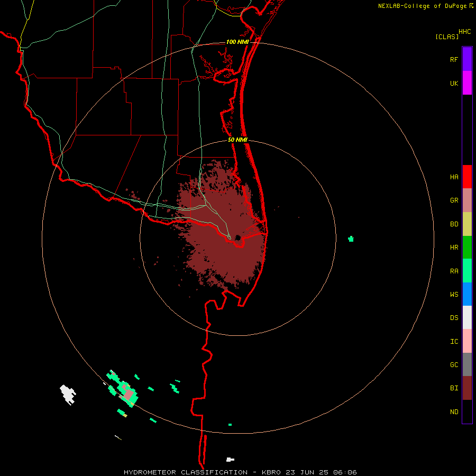Click the large white dry snow echo at southwest

[x=68, y=395]
